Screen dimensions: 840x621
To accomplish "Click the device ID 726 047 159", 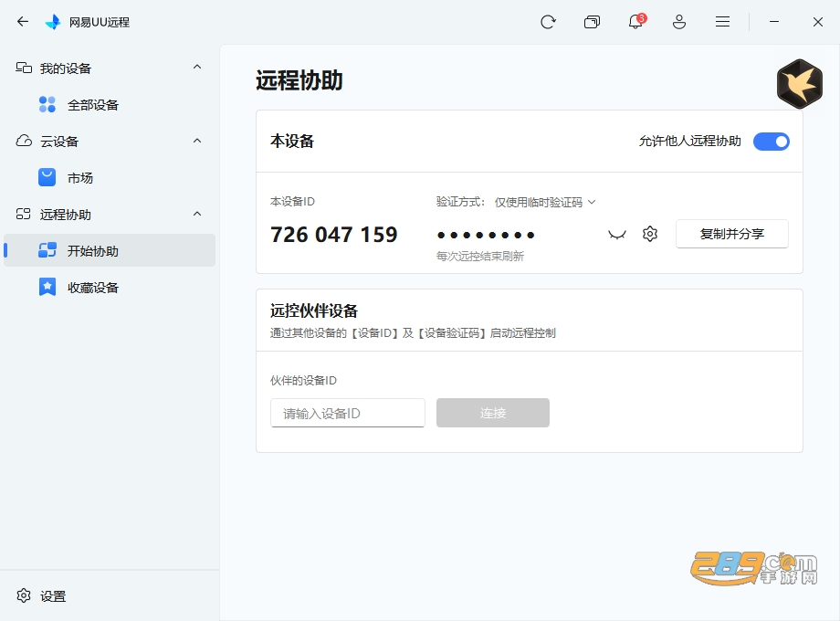I will tap(334, 234).
